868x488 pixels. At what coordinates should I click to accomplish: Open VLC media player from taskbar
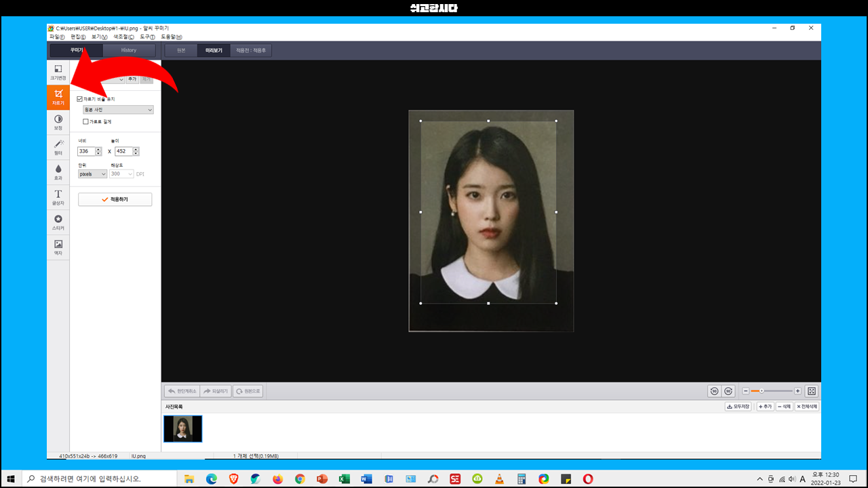pos(499,479)
